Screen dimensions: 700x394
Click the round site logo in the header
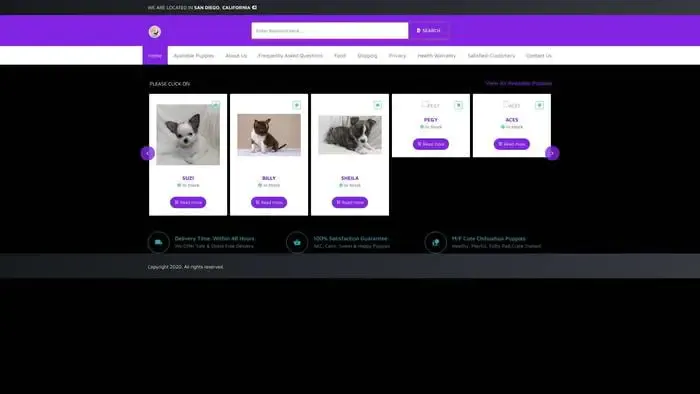pos(154,32)
